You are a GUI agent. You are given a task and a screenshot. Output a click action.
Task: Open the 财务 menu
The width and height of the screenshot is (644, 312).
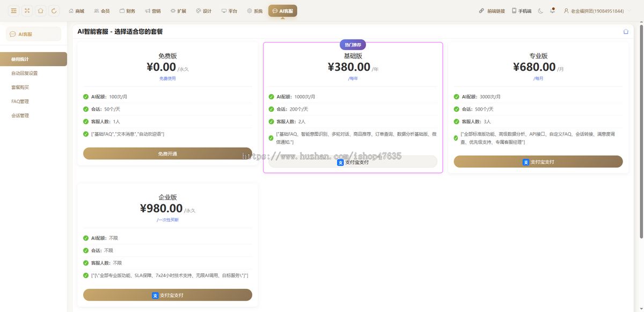[x=127, y=11]
